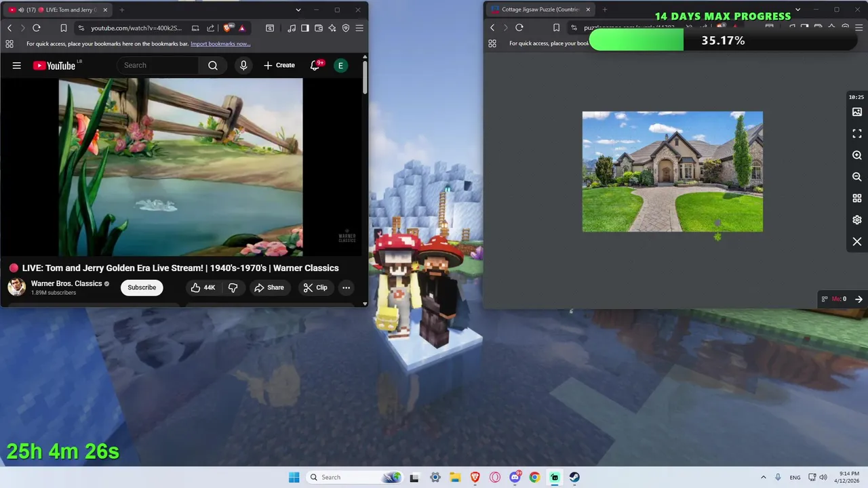Expand the puzzle players panel arrow

(859, 299)
